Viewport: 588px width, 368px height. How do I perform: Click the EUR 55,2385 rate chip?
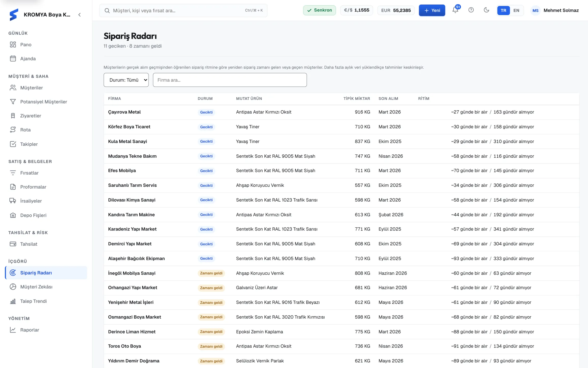pyautogui.click(x=396, y=10)
